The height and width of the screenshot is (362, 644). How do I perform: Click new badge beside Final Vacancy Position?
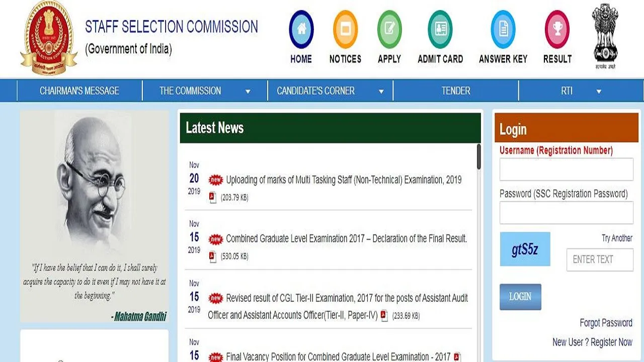[x=216, y=357]
